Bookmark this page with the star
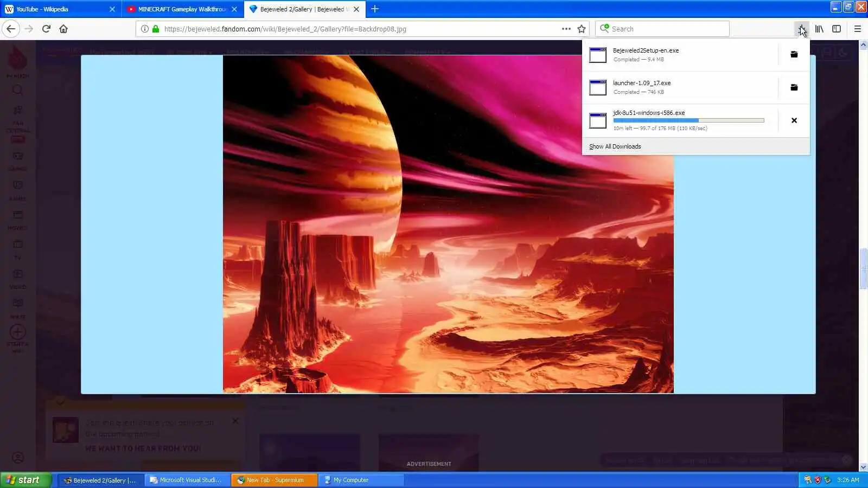Viewport: 868px width, 488px height. 582,29
